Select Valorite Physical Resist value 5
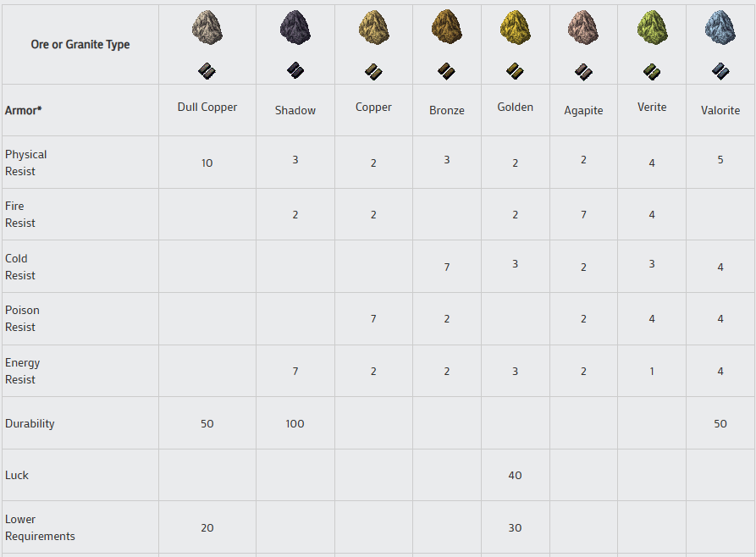The height and width of the screenshot is (557, 756). 720,160
